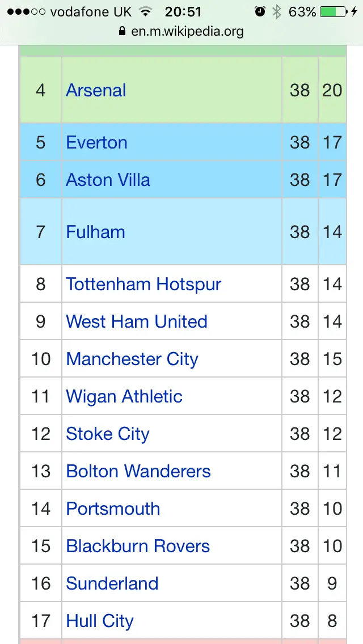Viewport: 363px width, 644px height.
Task: Tap the Wi-Fi icon in status bar
Action: (146, 12)
